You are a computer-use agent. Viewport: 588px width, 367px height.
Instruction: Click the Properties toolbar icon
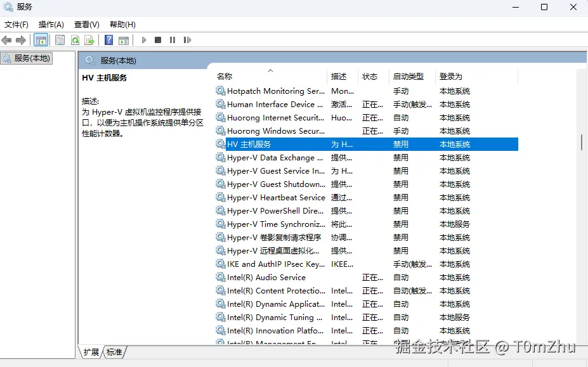click(60, 40)
